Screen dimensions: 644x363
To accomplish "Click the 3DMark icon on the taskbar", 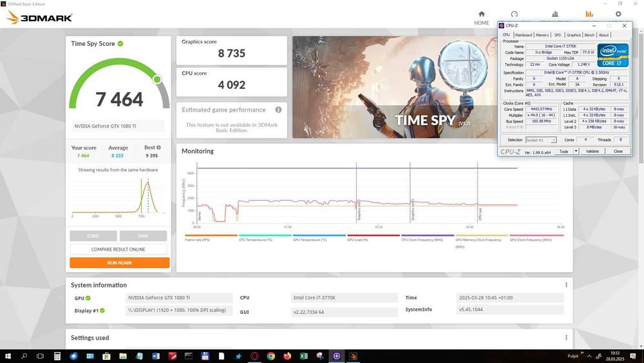I will click(x=353, y=356).
